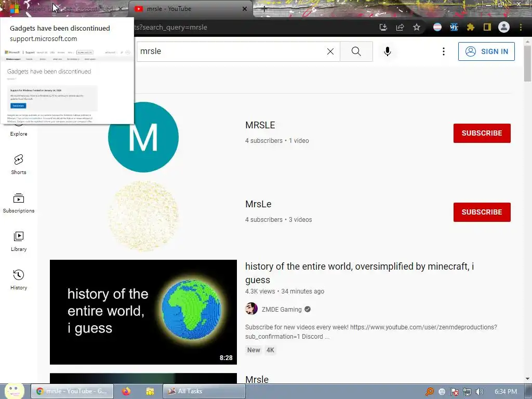Open a new browser tab
Screen dimensions: 532x399
click(x=264, y=9)
